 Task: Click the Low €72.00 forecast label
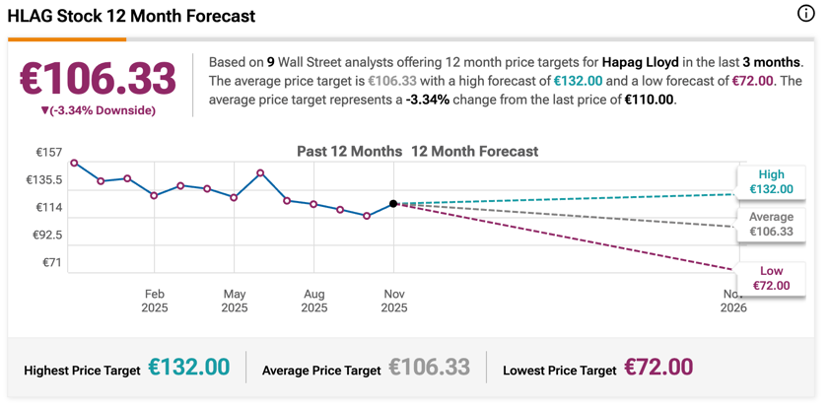[x=771, y=278]
